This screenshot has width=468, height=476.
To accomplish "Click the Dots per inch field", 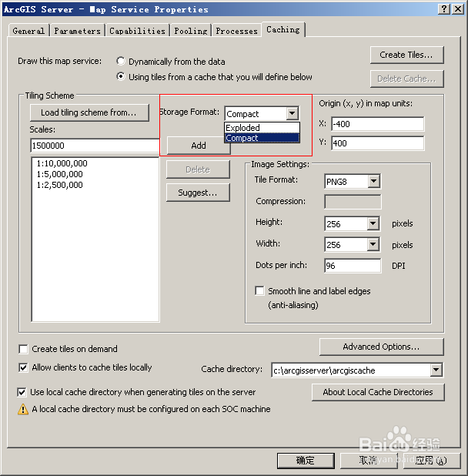I will coord(353,266).
